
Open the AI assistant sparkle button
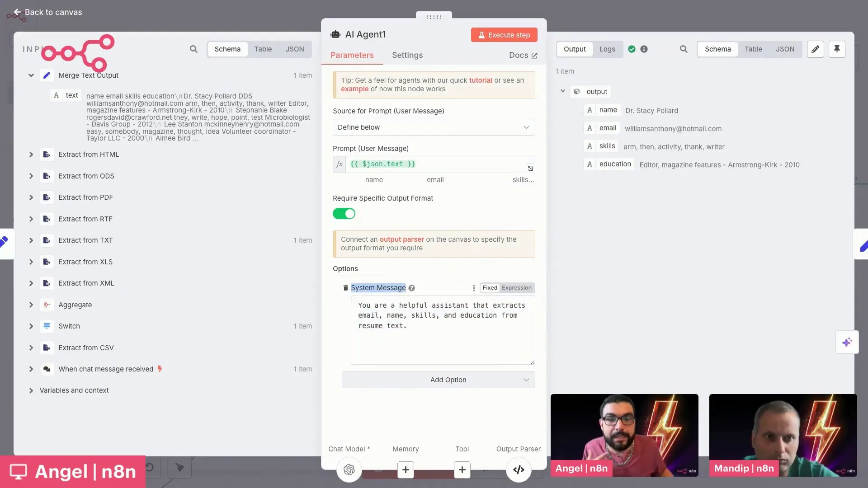click(847, 342)
